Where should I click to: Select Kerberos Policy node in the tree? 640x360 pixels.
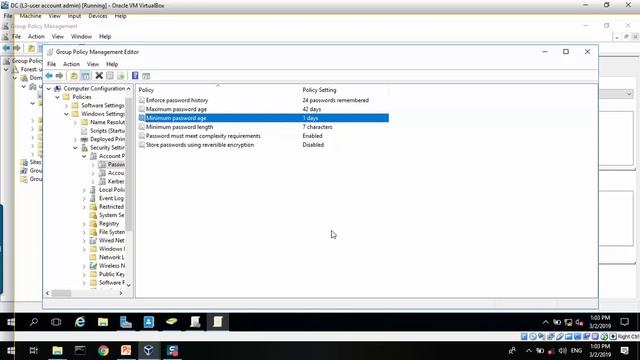tap(116, 181)
